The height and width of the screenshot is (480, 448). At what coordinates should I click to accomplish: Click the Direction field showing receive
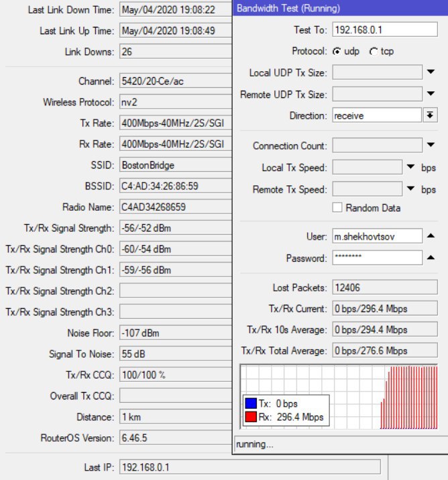pyautogui.click(x=377, y=115)
